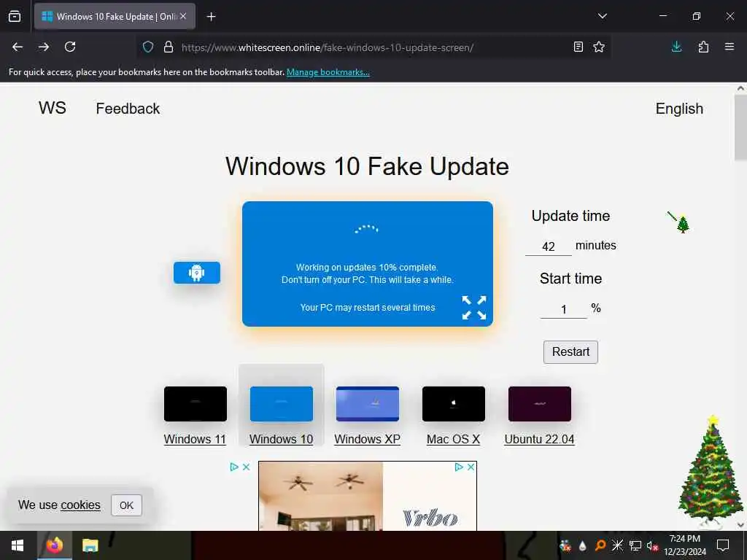Image resolution: width=747 pixels, height=560 pixels.
Task: Go forward to next page
Action: [x=44, y=47]
